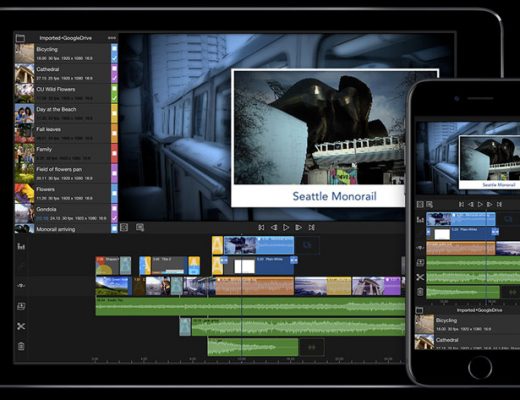
Task: Tap the track link icon on iPhone
Action: click(420, 248)
